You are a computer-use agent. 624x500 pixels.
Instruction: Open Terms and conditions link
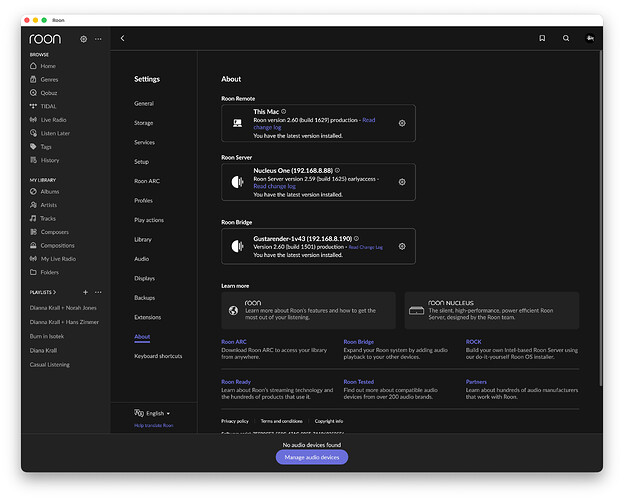tap(282, 421)
